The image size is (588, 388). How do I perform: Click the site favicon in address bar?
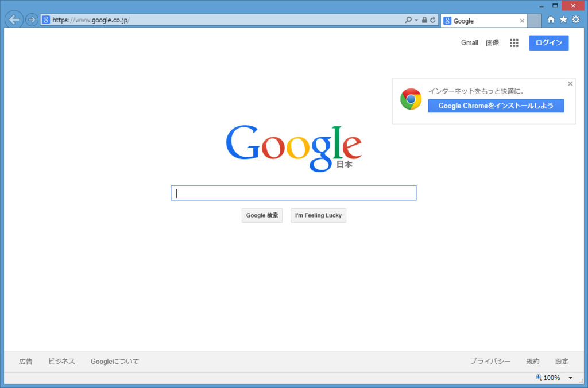pos(46,20)
